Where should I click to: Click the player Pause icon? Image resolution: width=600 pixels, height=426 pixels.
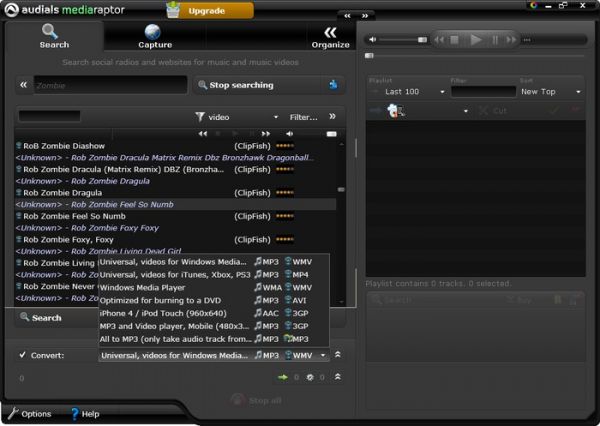click(496, 39)
